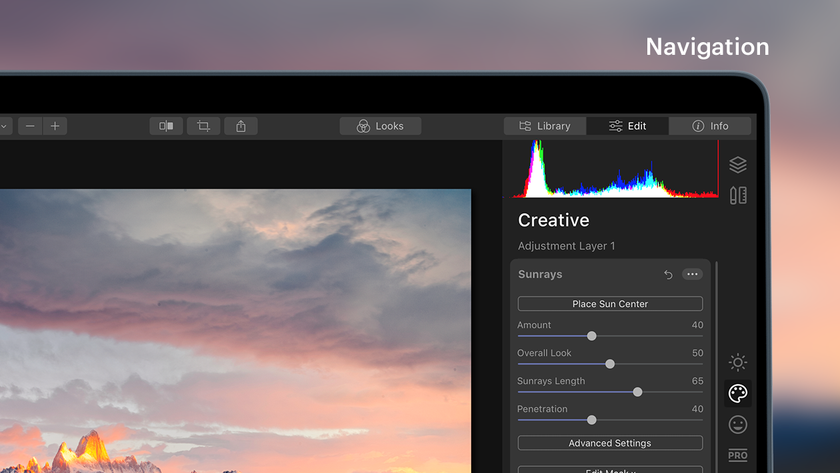Open the Canvas tools icon

pos(738,195)
